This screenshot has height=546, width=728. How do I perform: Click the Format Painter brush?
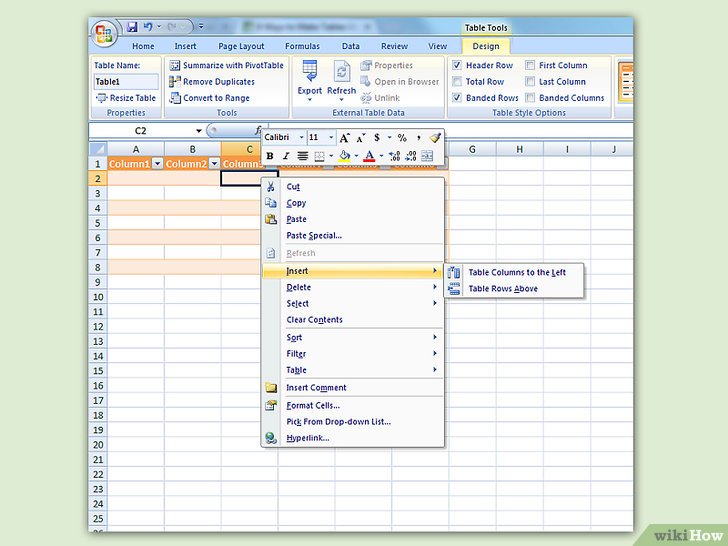[x=435, y=138]
